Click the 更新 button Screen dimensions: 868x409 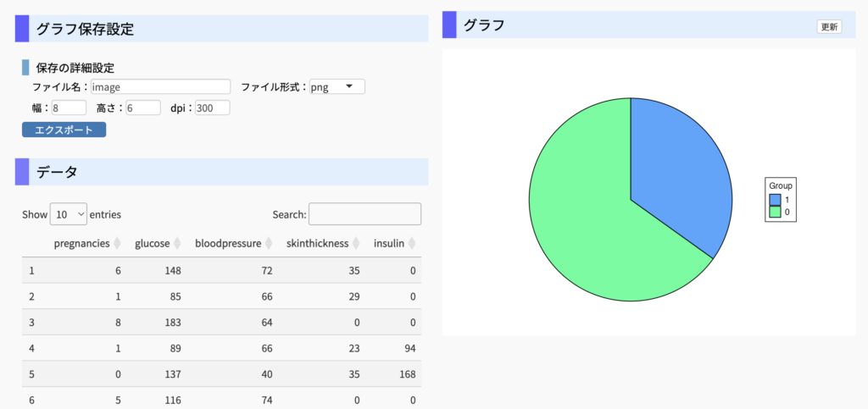point(829,27)
